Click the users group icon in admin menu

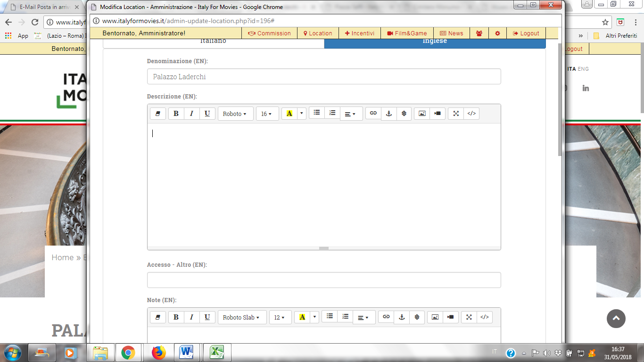click(x=479, y=33)
